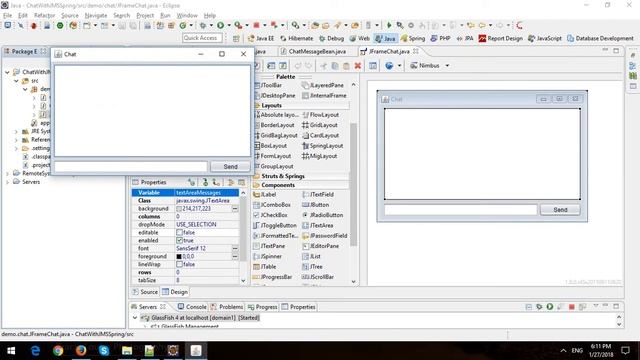Image resolution: width=640 pixels, height=360 pixels.
Task: Expand RemoteSystems node in Package Explorer
Action: coord(7,173)
